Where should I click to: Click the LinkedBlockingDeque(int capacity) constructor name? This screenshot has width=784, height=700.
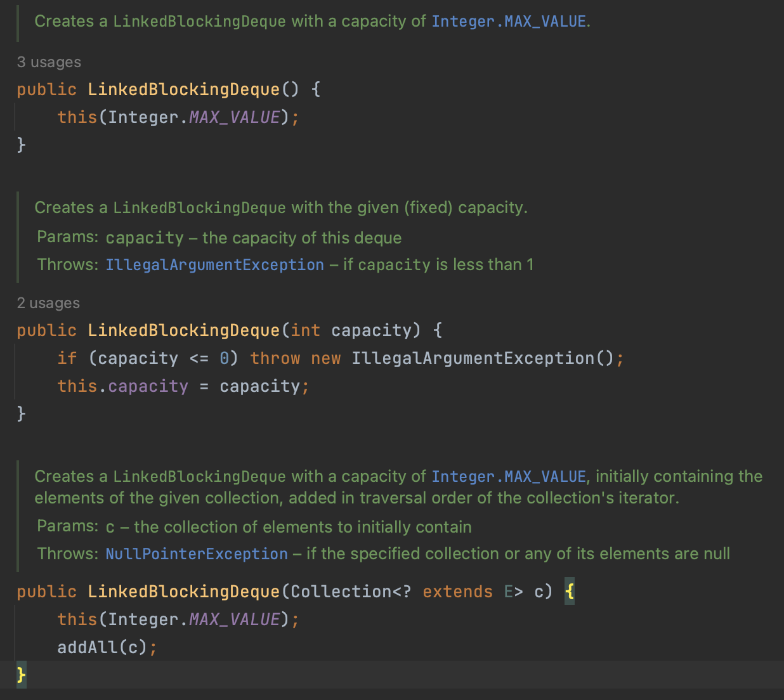point(183,330)
